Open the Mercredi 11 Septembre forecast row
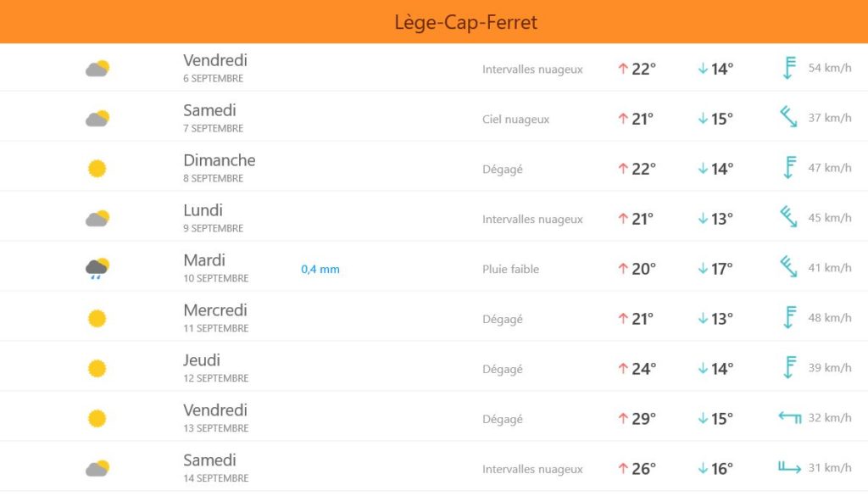 [434, 319]
